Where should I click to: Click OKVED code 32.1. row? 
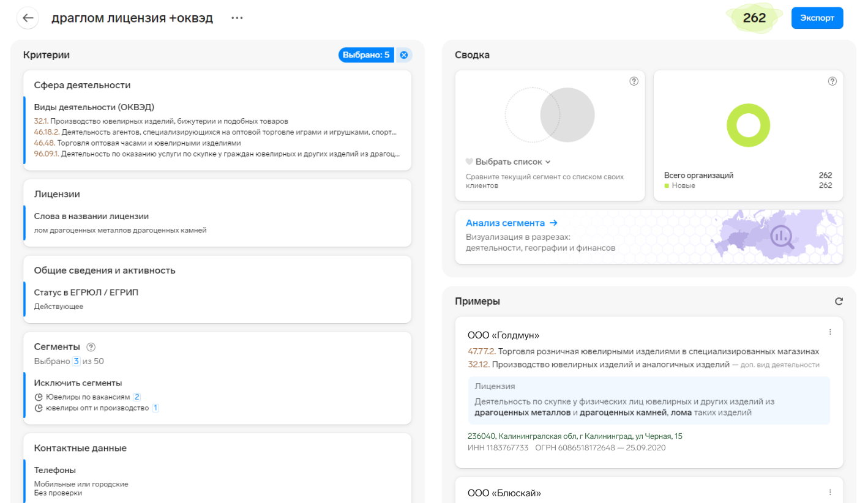click(x=161, y=121)
